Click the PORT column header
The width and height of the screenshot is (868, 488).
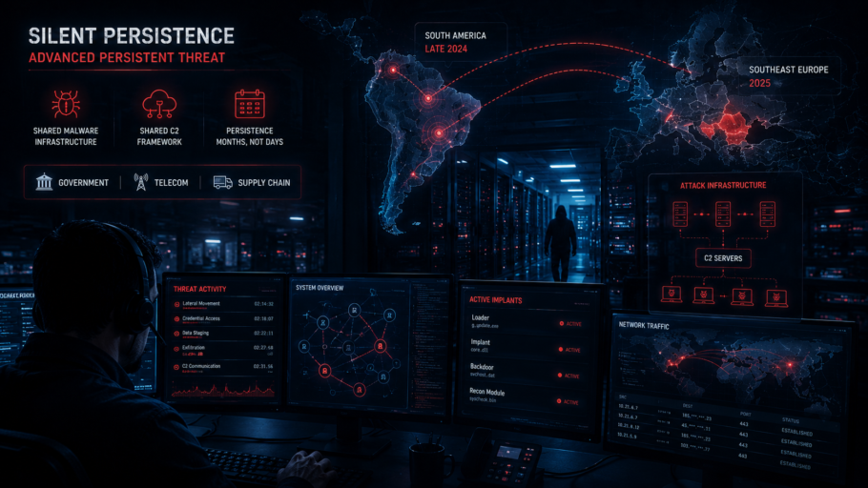click(x=745, y=414)
